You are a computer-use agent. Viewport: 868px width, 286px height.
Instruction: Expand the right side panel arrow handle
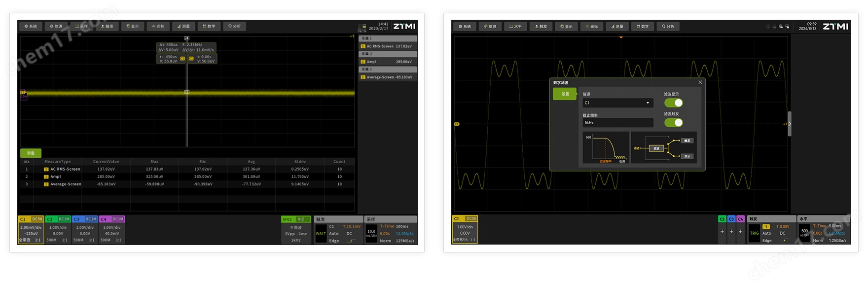pyautogui.click(x=789, y=124)
